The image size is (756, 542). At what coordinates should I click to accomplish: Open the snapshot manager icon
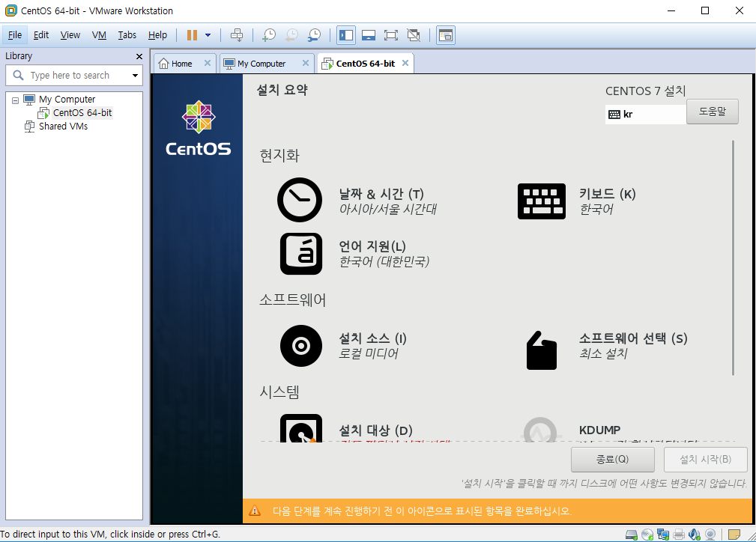pyautogui.click(x=314, y=35)
